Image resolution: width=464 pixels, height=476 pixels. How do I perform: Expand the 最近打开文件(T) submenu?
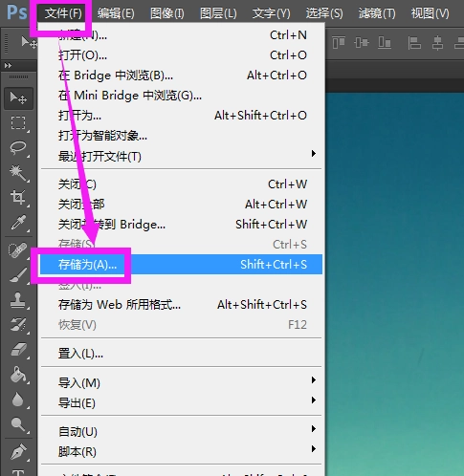[x=181, y=157]
